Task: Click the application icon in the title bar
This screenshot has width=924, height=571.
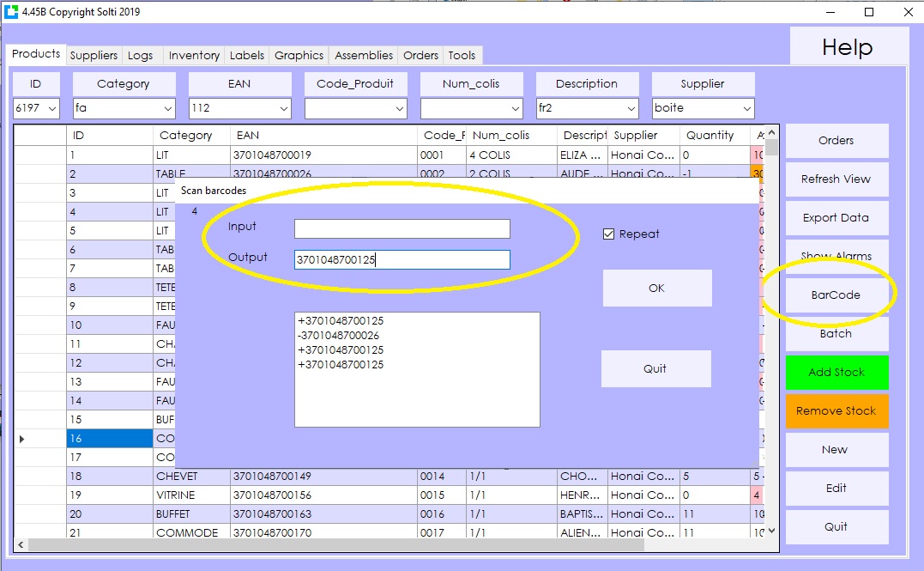Action: (12, 12)
